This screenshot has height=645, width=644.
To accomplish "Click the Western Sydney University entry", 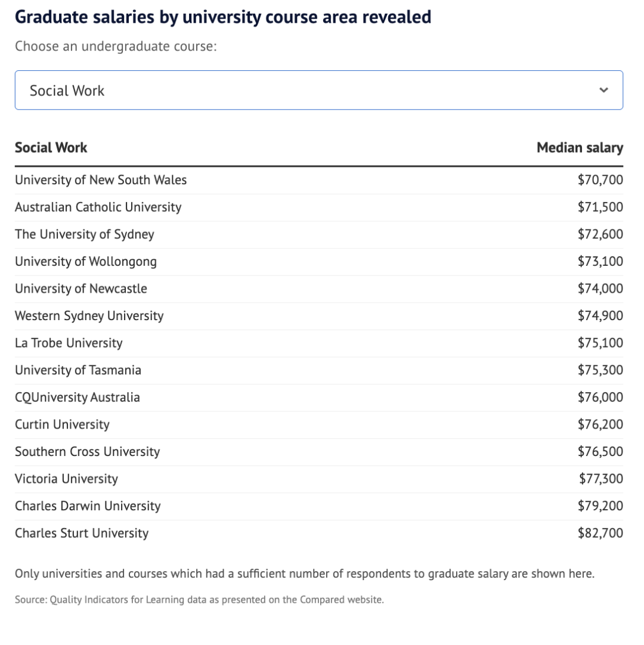I will click(89, 316).
